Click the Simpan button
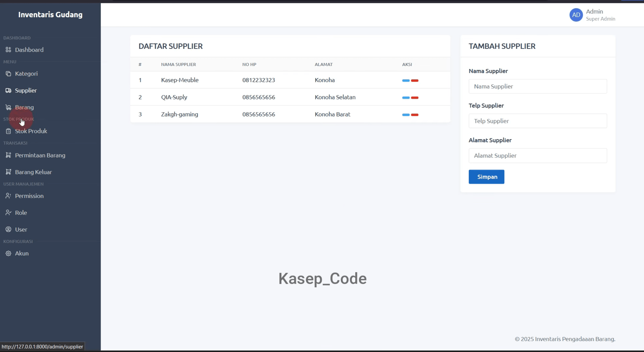 [x=486, y=177]
